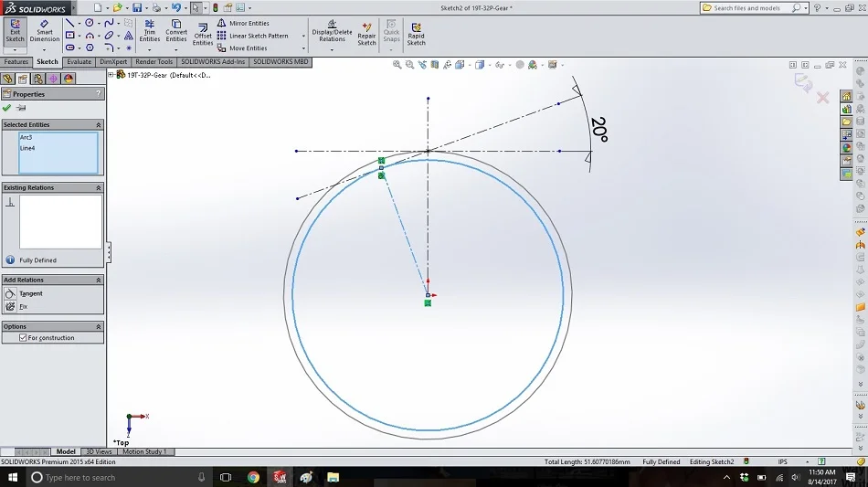Click the 20° angle dimension
Screen dimensions: 868x487
(x=599, y=130)
